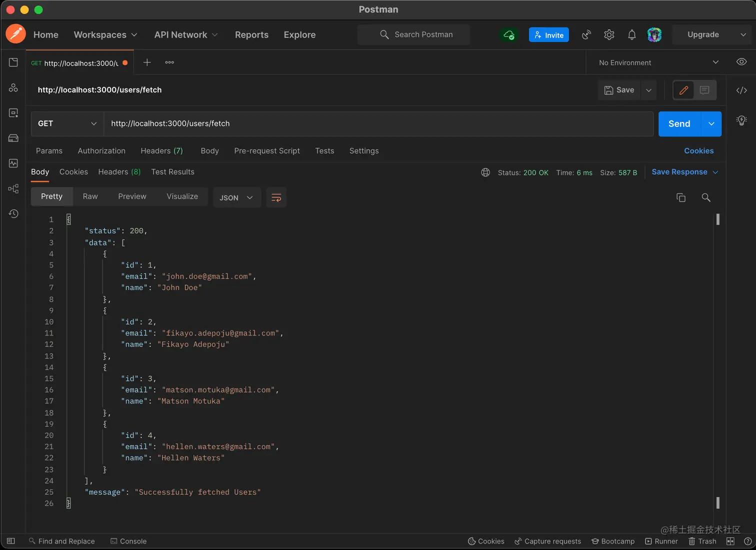Viewport: 756px width, 550px height.
Task: Copy the response body
Action: coord(680,197)
